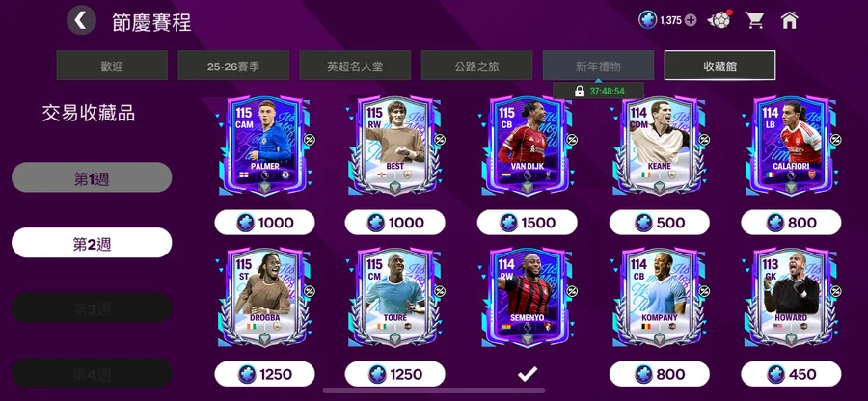Select the 第2週 week option
This screenshot has height=401, width=868.
click(x=92, y=243)
